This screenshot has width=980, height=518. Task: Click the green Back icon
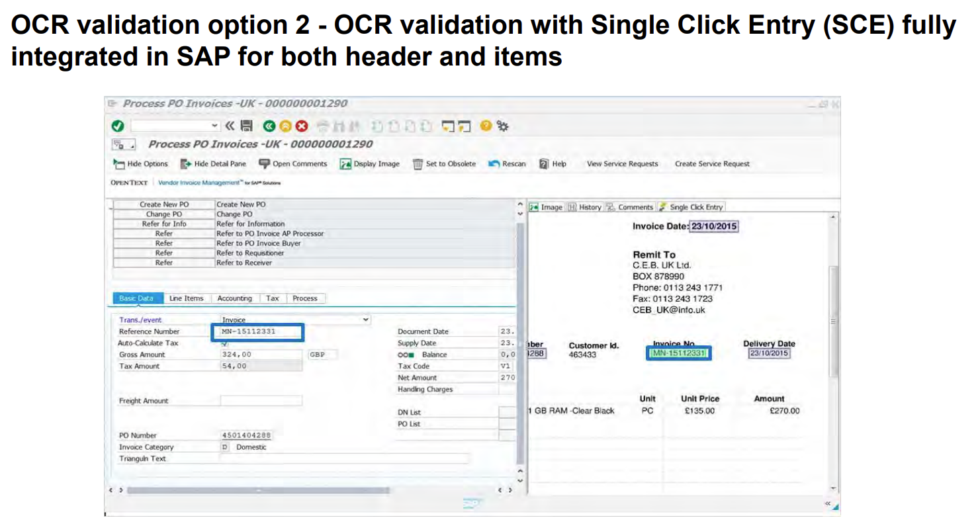point(269,126)
